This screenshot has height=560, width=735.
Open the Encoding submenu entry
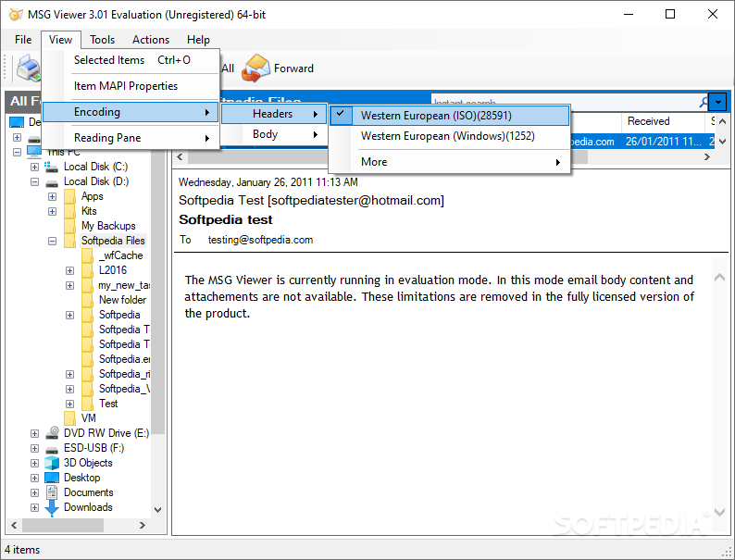point(131,112)
